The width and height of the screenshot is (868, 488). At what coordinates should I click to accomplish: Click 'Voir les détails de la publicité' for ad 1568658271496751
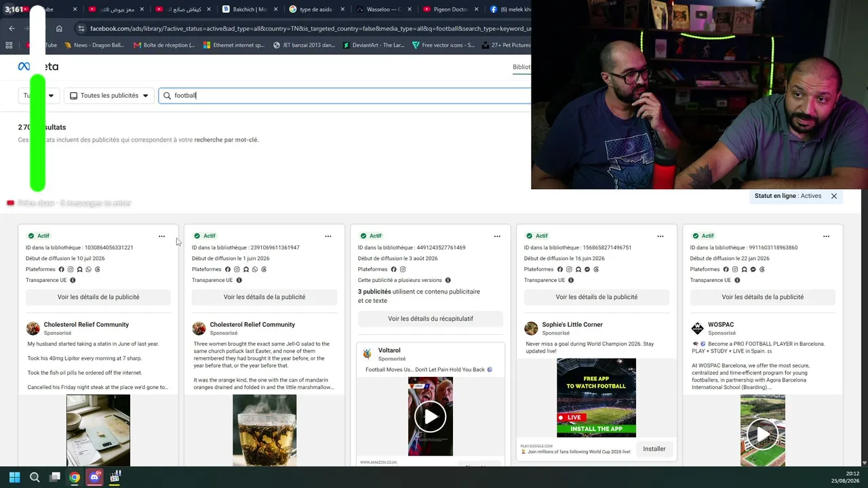[597, 297]
